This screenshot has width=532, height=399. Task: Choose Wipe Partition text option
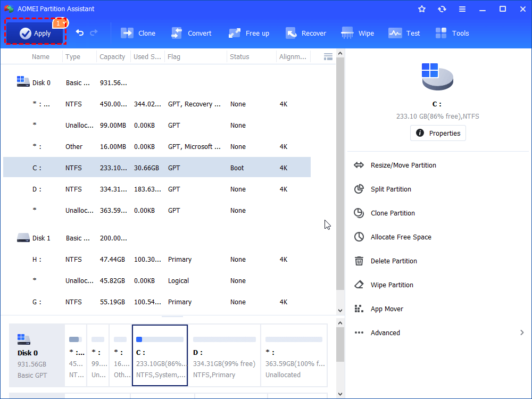pos(392,285)
